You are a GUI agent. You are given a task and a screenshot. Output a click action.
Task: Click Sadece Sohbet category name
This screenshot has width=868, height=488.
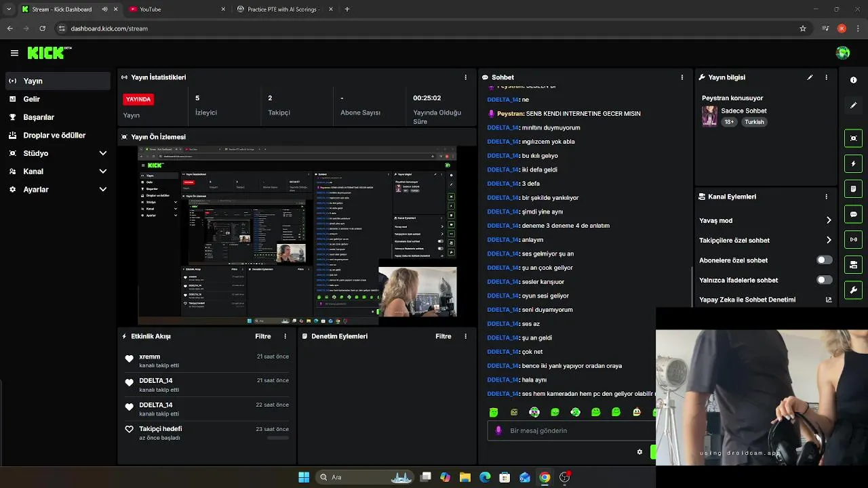(744, 110)
